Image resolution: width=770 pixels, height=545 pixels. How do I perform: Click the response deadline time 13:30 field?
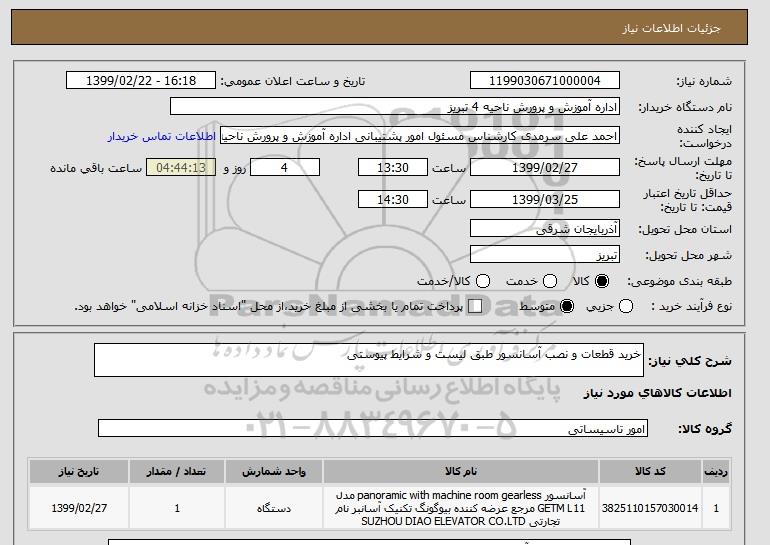click(x=393, y=167)
